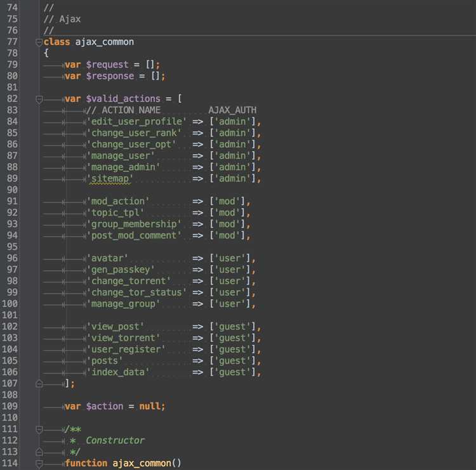Screen dimensions: 476x470
Task: Click the 'manage_group' string
Action: point(123,304)
